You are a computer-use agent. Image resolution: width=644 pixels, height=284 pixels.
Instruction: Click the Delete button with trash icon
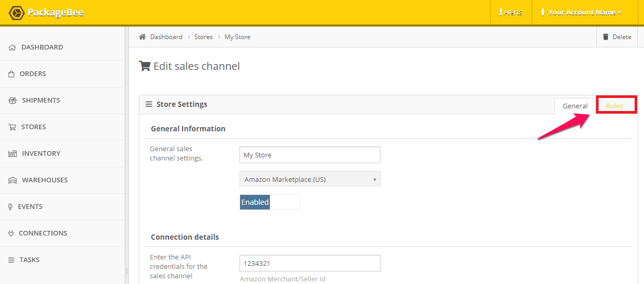click(617, 37)
